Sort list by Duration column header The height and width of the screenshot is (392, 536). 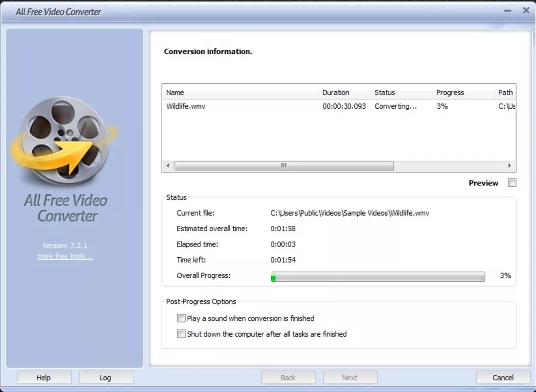[x=345, y=92]
